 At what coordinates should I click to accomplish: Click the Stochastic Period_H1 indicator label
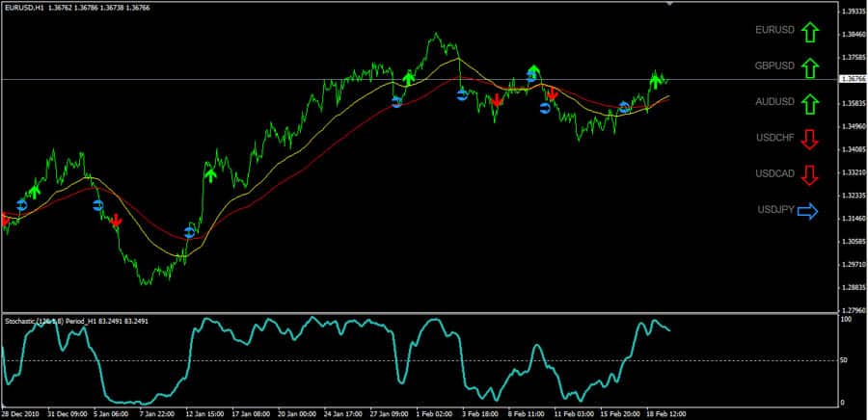pyautogui.click(x=76, y=321)
